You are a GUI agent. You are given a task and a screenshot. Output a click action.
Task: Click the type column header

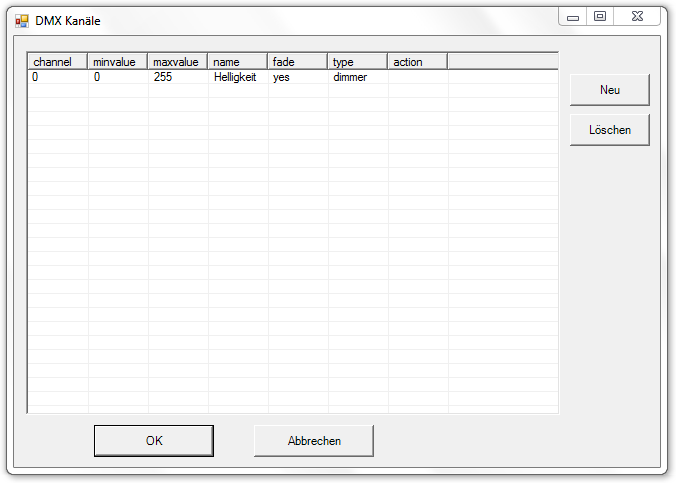pos(358,62)
